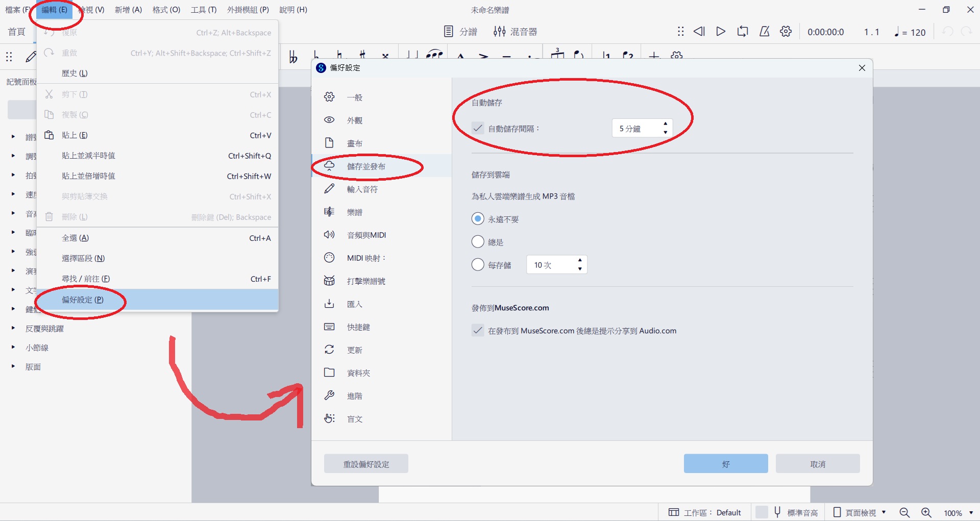Expand the 小節線 palette section
The width and height of the screenshot is (980, 521).
13,348
